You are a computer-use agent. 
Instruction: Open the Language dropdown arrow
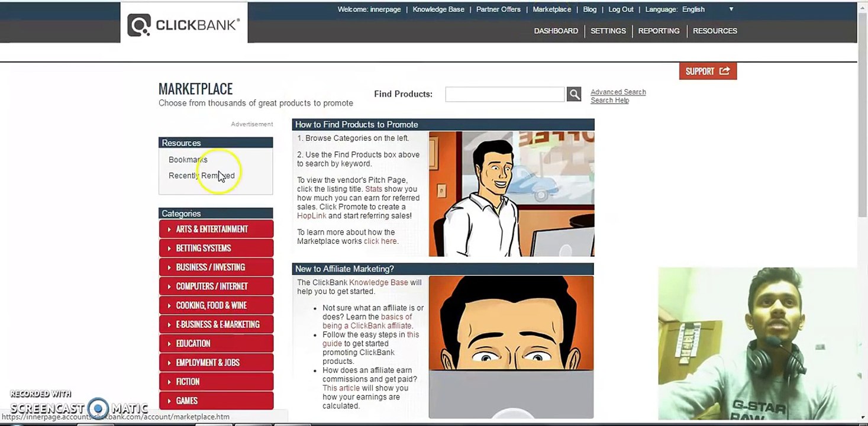coord(731,9)
